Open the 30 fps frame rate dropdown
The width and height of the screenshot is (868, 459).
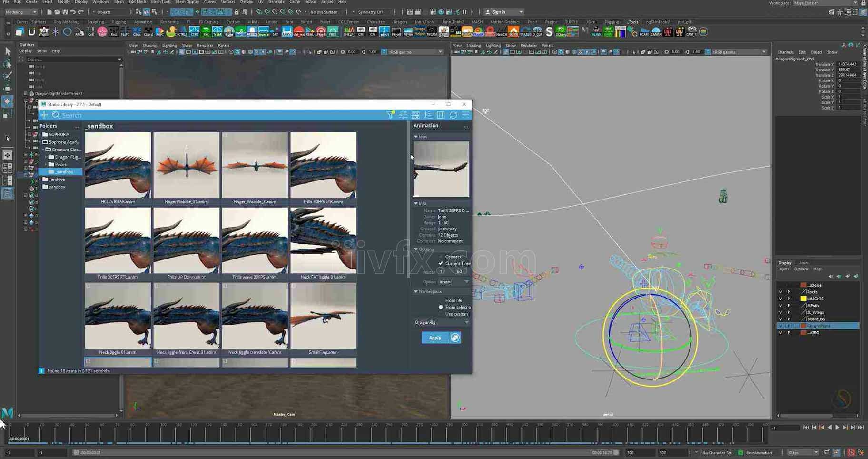coord(803,452)
